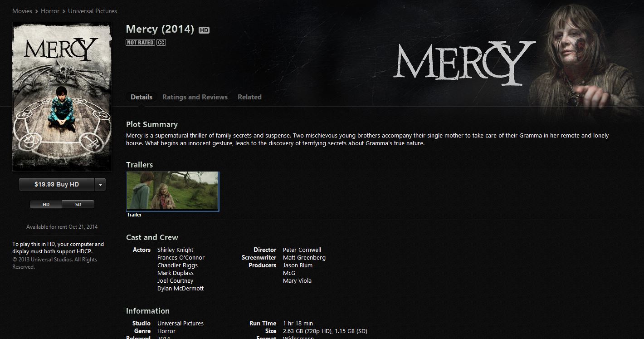The height and width of the screenshot is (339, 644).
Task: Click actor Chandler Riggs
Action: [177, 265]
